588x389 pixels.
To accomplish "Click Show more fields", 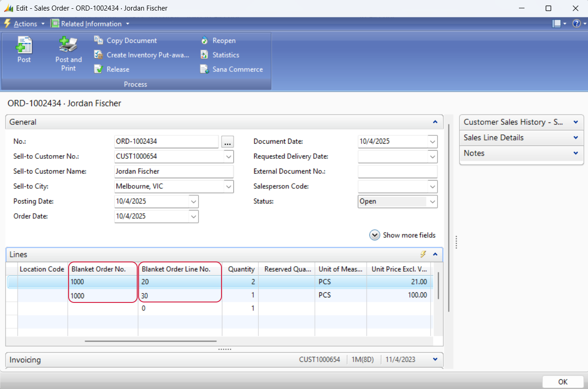I will point(402,235).
